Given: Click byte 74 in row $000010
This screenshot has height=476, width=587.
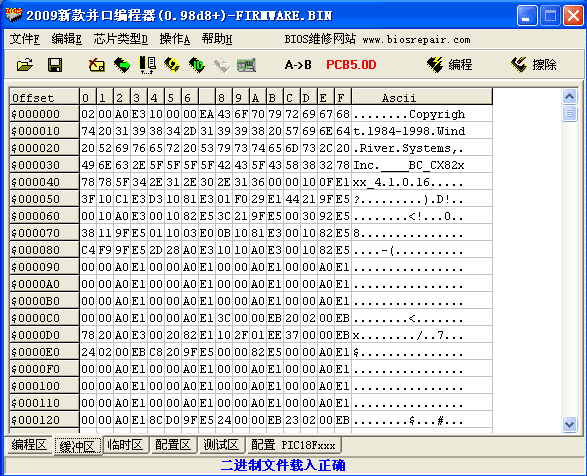Looking at the screenshot, I should tap(88, 131).
